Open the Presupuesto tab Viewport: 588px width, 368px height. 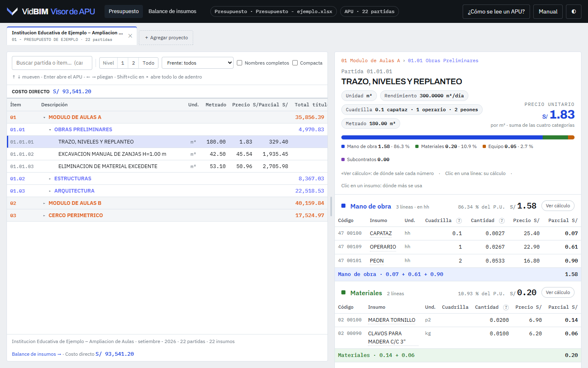124,11
